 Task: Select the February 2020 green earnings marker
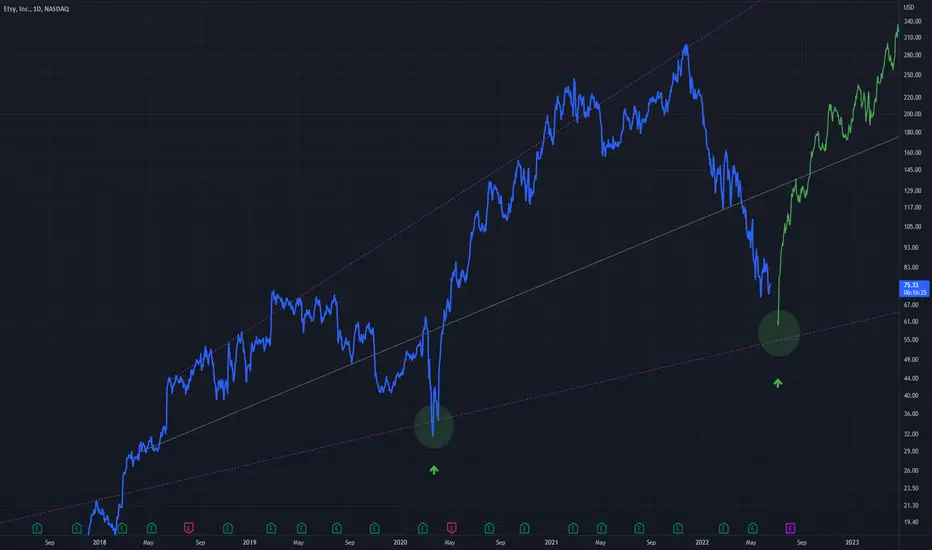point(423,528)
